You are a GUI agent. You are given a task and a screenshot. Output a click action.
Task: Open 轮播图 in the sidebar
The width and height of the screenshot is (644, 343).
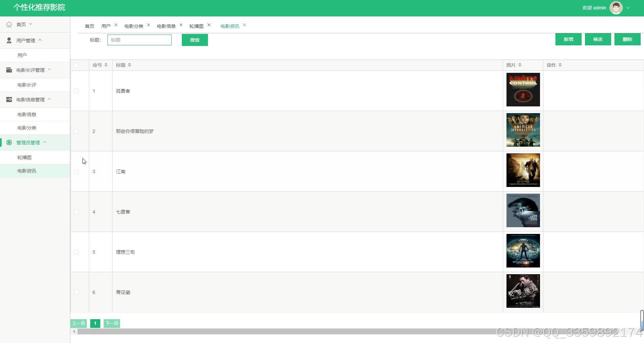pyautogui.click(x=35, y=157)
